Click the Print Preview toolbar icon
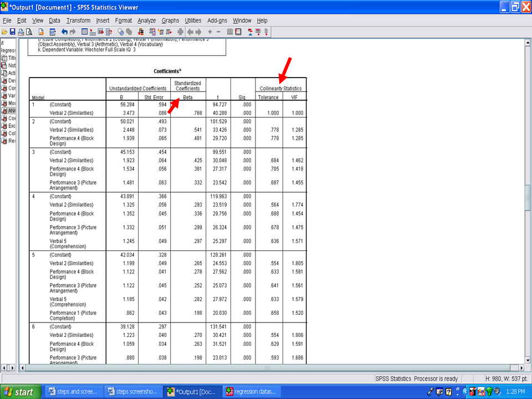This screenshot has height=399, width=532. coord(29,32)
